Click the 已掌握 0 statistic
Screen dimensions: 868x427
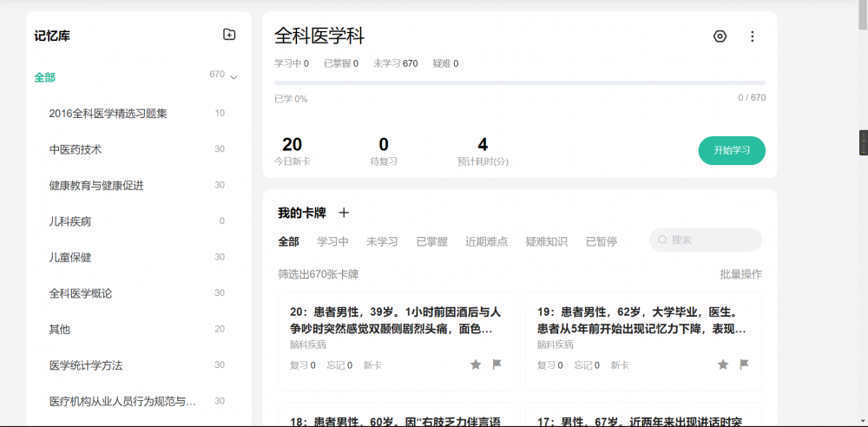(341, 63)
